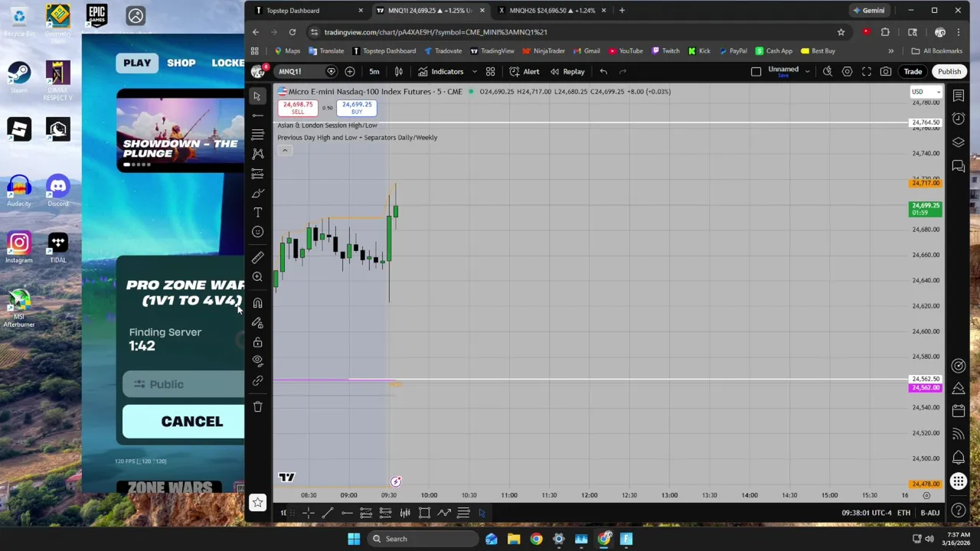980x551 pixels.
Task: Undo the last chart action
Action: click(603, 71)
